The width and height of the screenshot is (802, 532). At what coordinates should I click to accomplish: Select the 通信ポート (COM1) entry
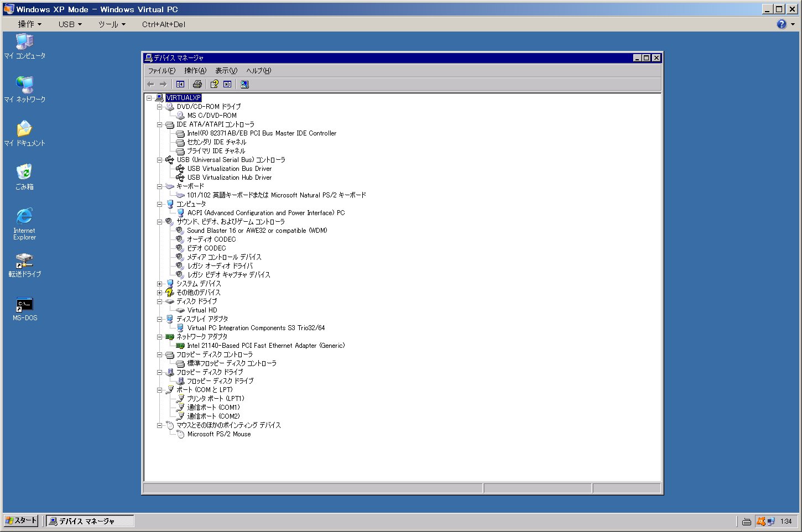pos(213,408)
